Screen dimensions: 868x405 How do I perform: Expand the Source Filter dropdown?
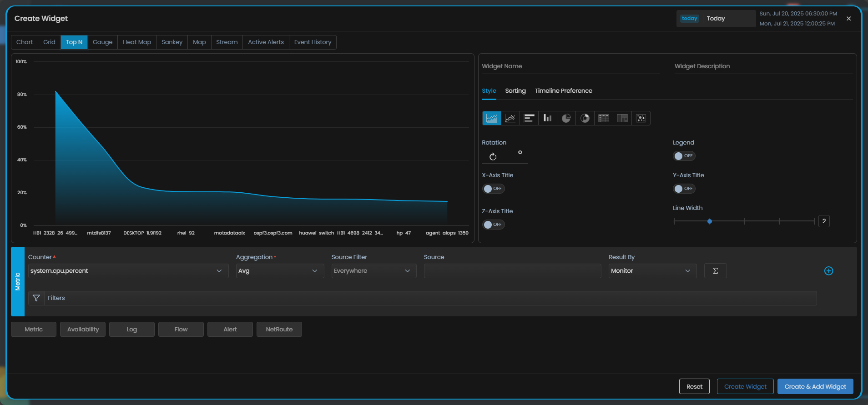point(374,271)
